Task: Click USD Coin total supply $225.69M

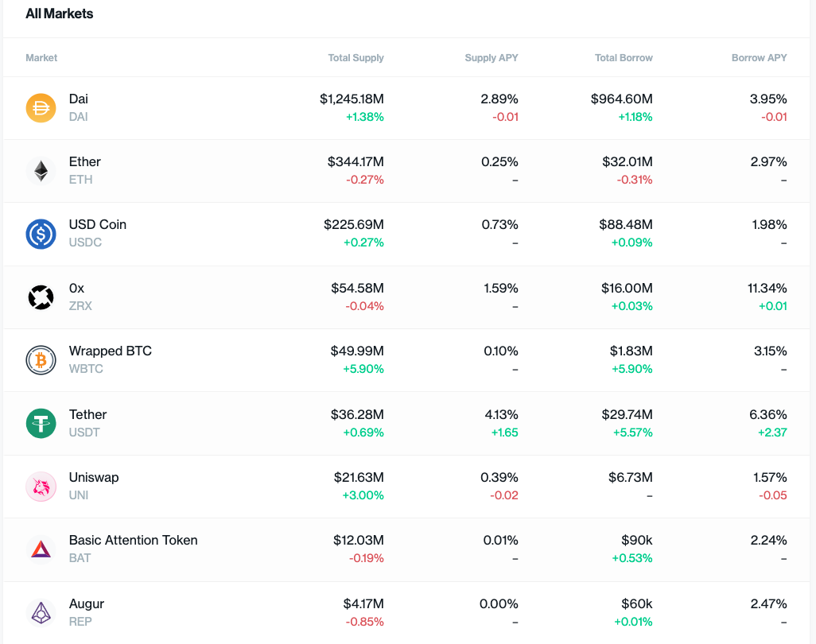Action: coord(354,225)
